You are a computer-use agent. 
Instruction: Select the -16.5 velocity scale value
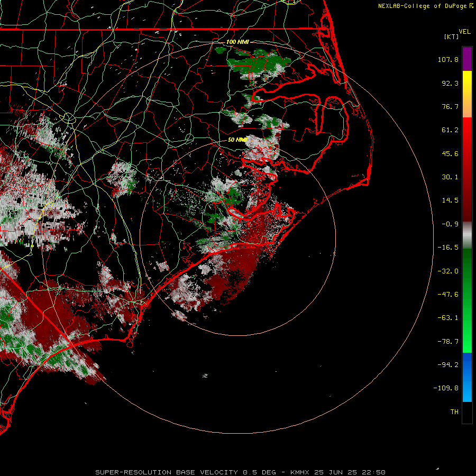(448, 248)
